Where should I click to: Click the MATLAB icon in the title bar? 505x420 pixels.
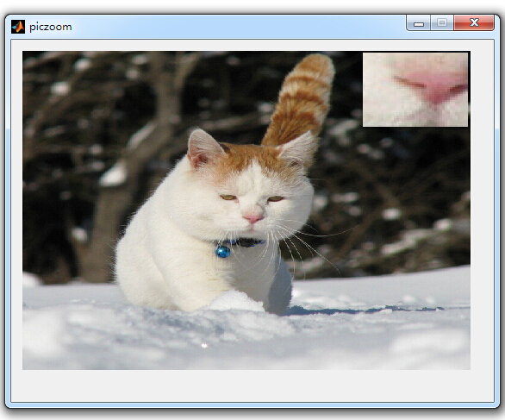pyautogui.click(x=18, y=27)
